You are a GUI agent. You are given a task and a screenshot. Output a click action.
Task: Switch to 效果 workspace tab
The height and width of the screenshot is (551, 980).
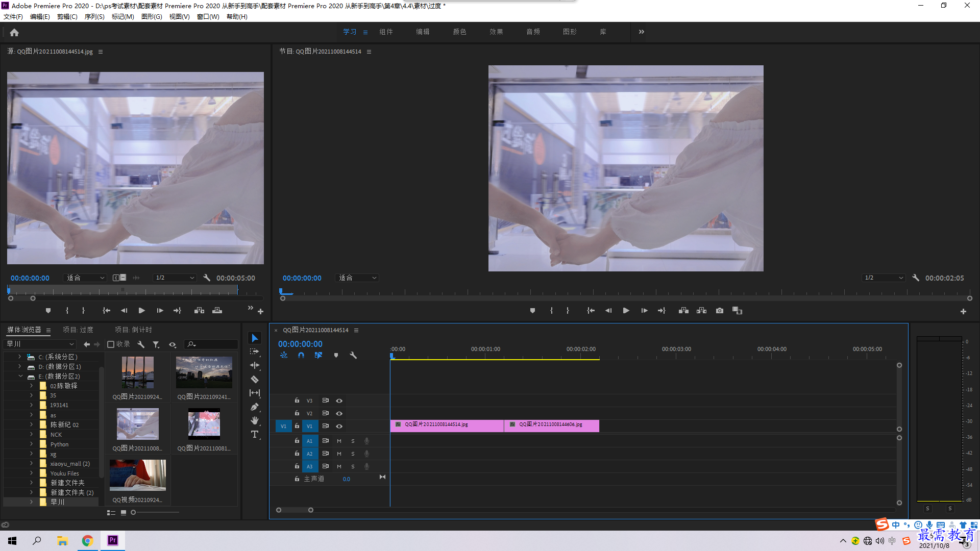(496, 32)
